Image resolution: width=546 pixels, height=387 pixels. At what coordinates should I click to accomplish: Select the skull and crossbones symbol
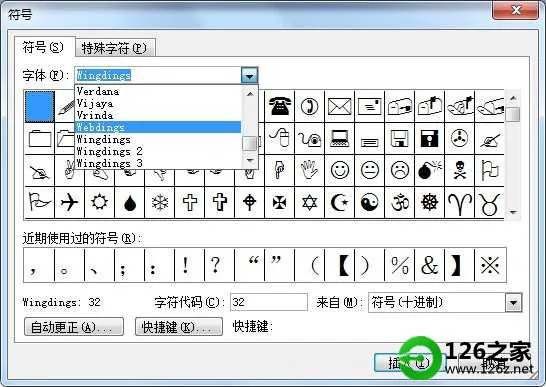pyautogui.click(x=460, y=170)
